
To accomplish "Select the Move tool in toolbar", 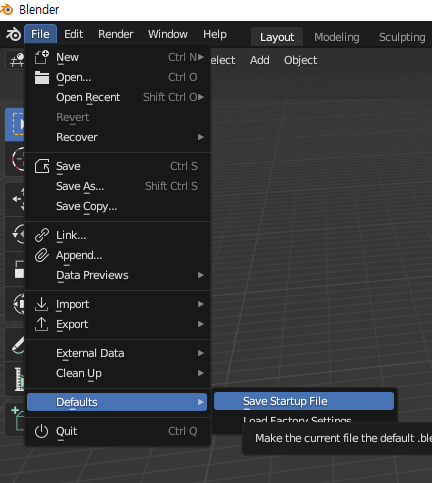I will tap(15, 199).
